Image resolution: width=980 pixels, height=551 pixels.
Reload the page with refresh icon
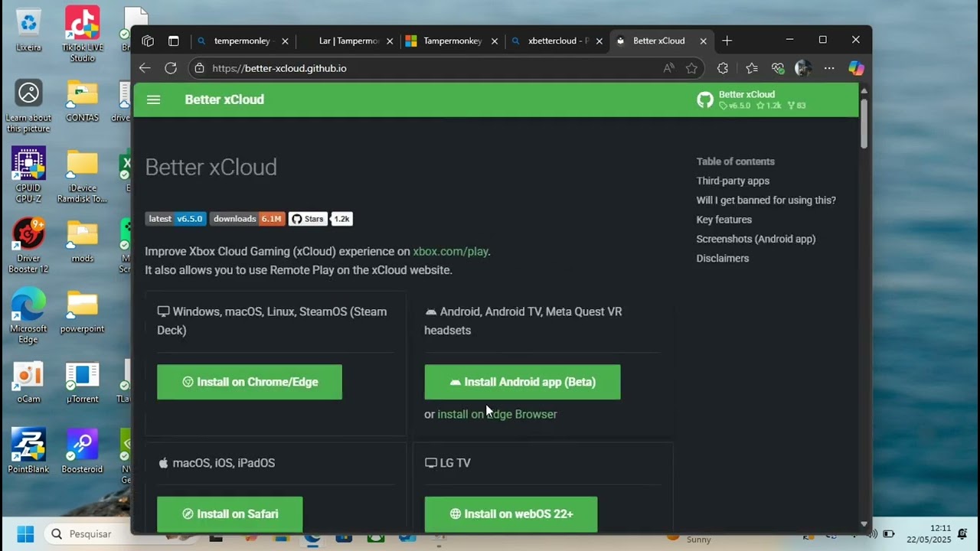point(171,68)
